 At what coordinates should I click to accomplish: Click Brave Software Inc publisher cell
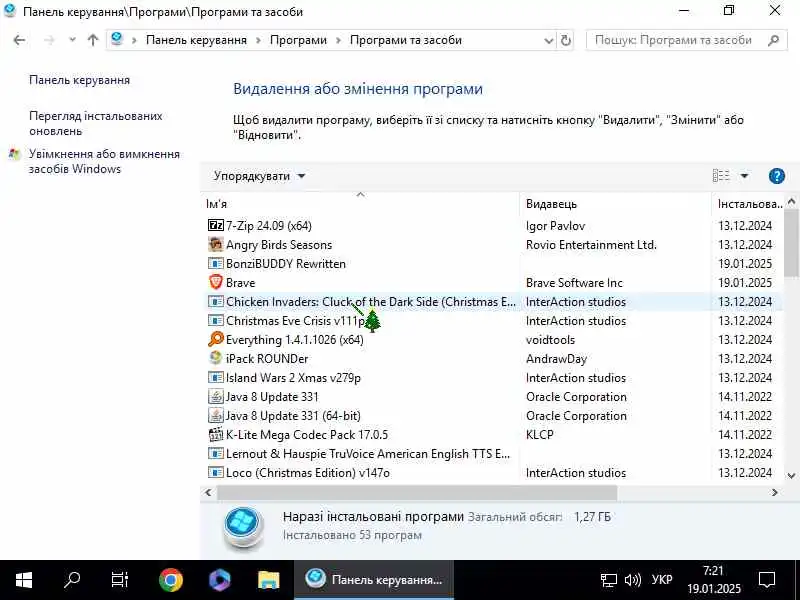point(574,283)
